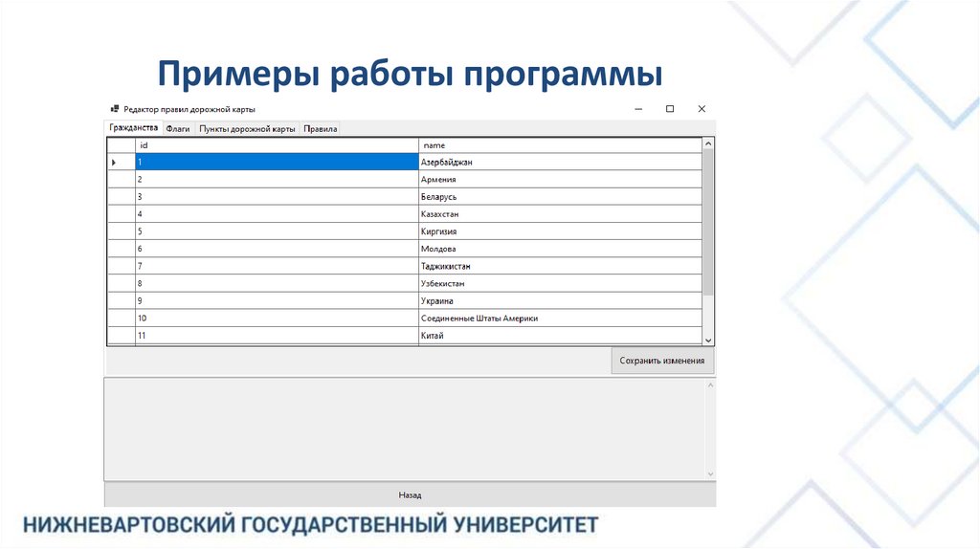The width and height of the screenshot is (980, 549).
Task: Select the cell Киргизия
Action: (560, 231)
